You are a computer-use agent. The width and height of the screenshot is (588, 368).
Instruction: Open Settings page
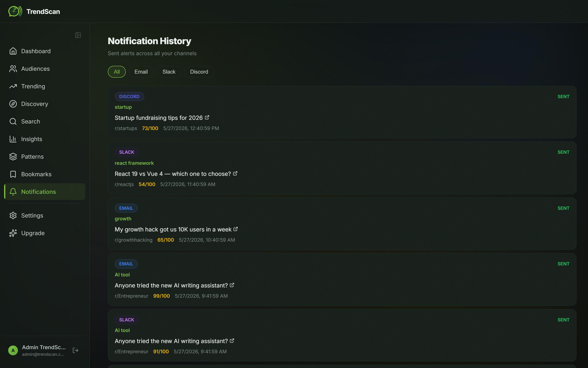pyautogui.click(x=45, y=215)
